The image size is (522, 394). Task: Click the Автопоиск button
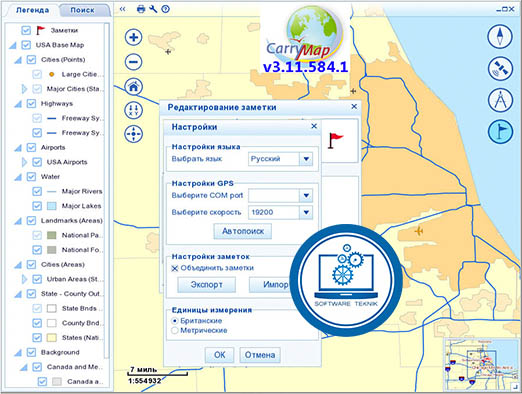click(x=243, y=231)
